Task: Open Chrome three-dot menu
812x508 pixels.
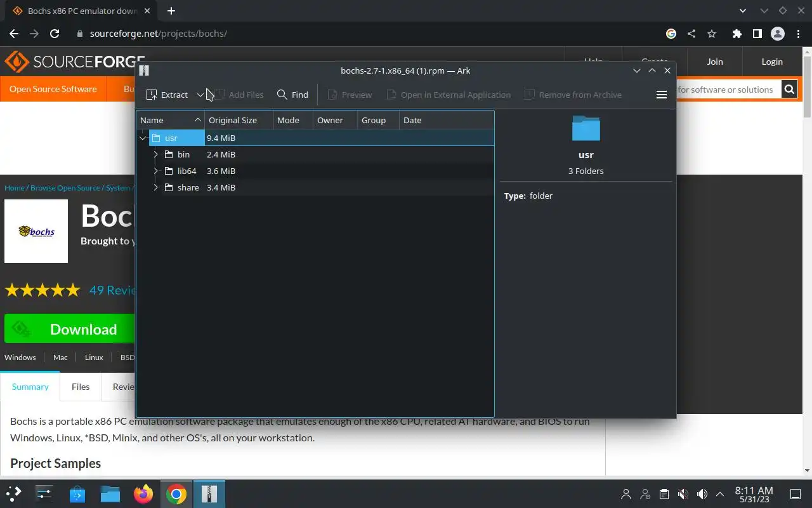Action: (798, 34)
